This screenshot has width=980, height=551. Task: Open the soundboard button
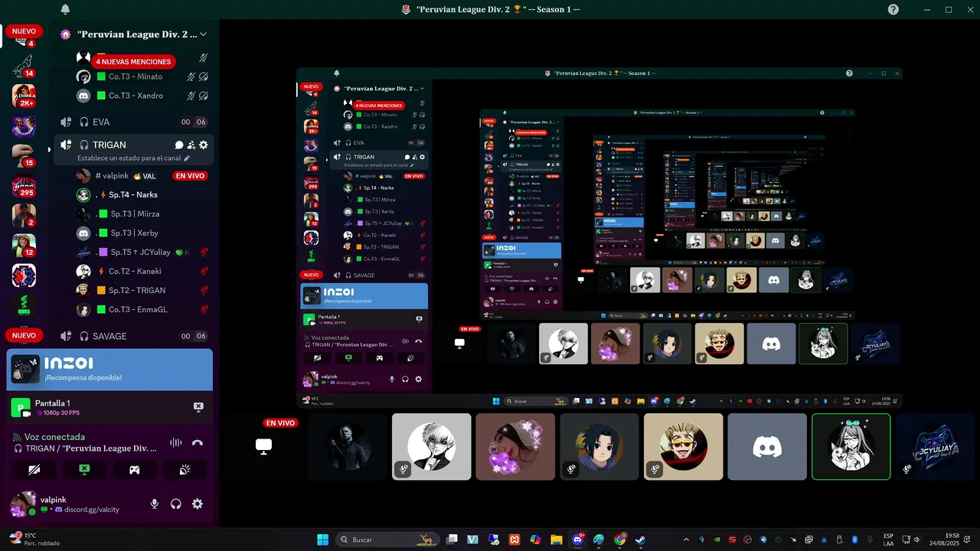[x=185, y=469]
